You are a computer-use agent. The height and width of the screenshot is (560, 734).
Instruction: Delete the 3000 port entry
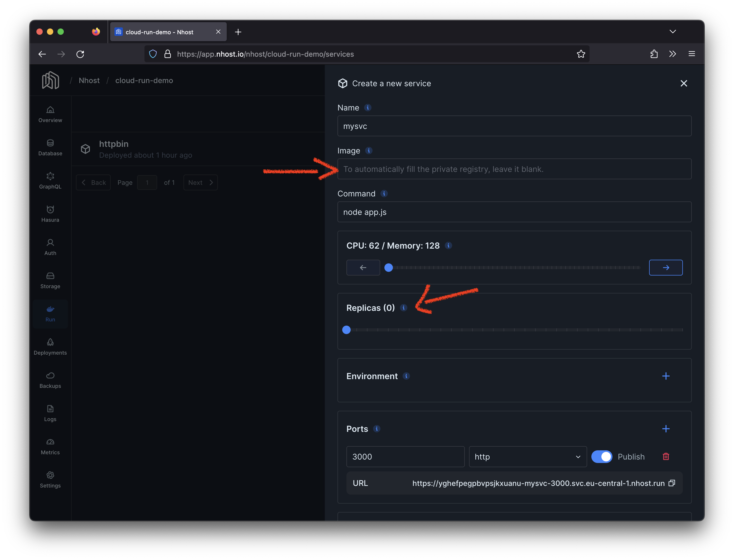pyautogui.click(x=666, y=457)
